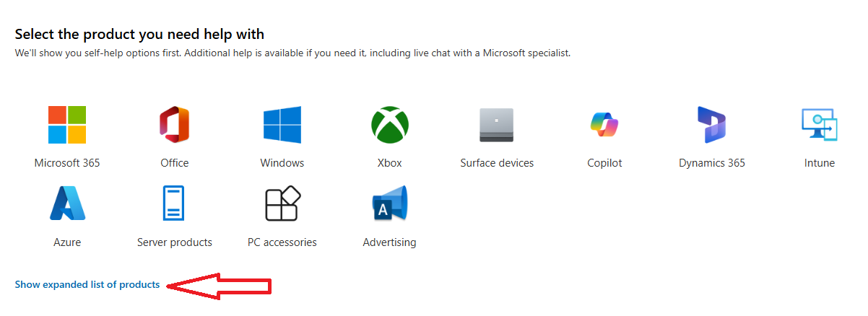Select the PC accessories squares icon
Screen dimensions: 868x316
282,204
